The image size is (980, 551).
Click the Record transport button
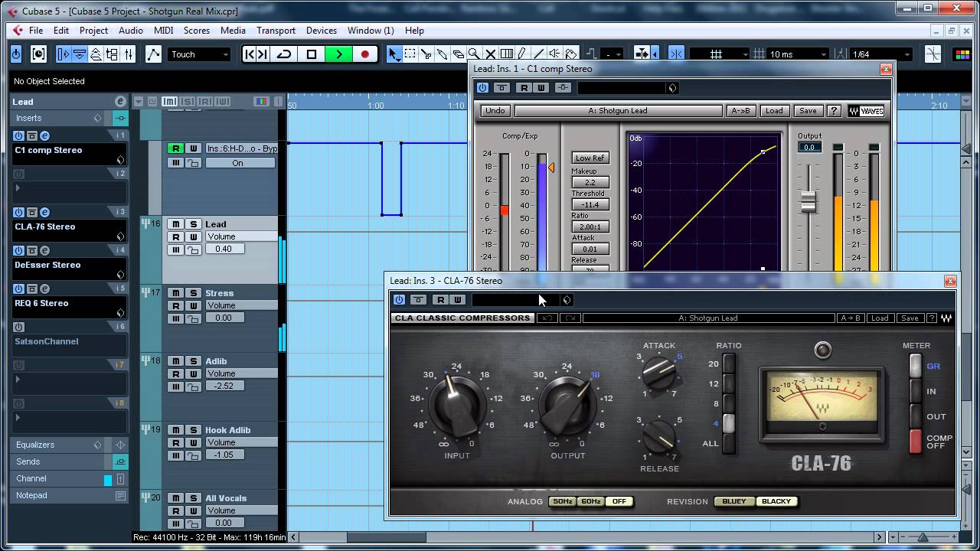[364, 54]
